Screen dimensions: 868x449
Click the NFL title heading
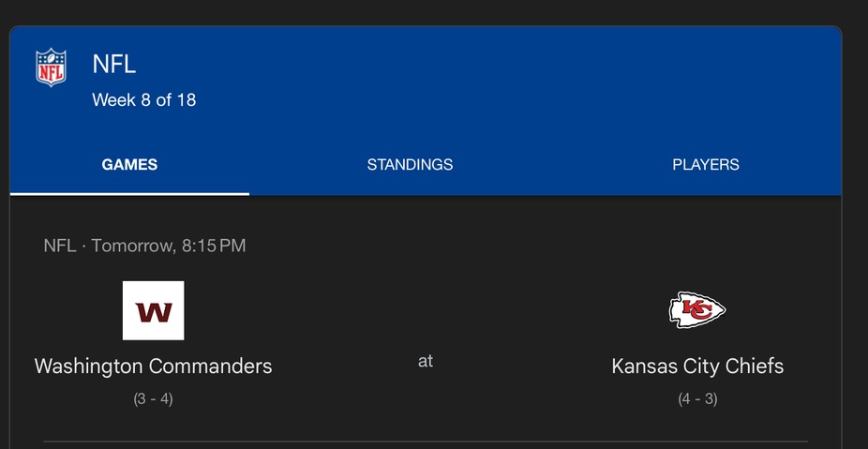tap(113, 65)
